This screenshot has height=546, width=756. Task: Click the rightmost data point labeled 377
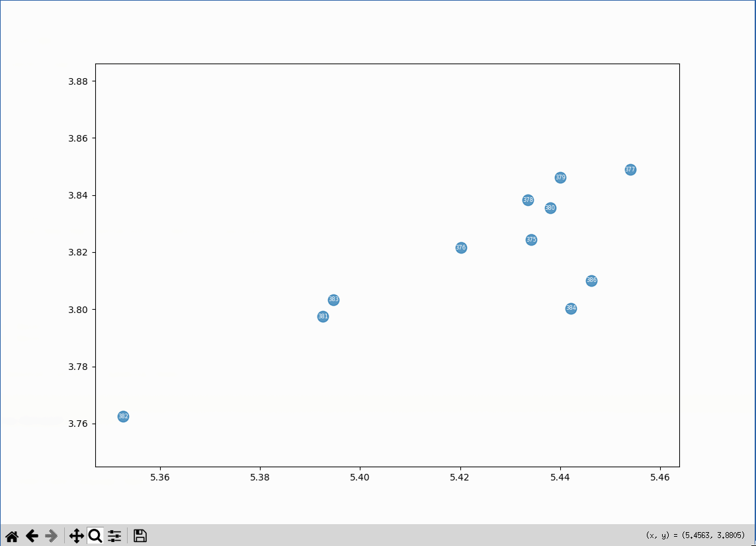[630, 169]
